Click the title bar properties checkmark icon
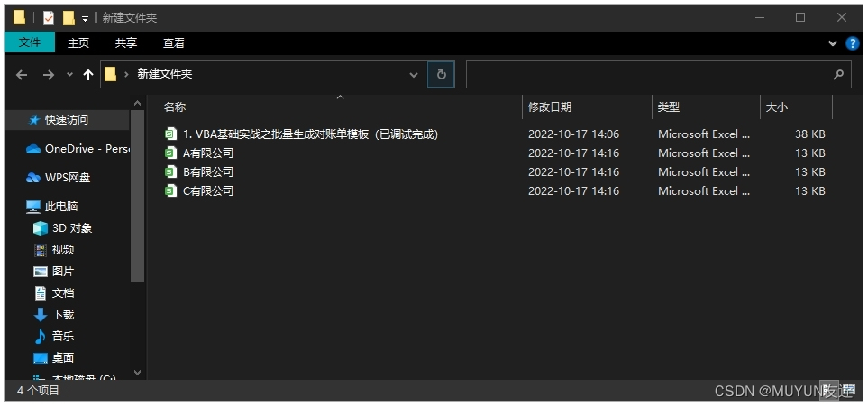This screenshot has width=868, height=407. (x=49, y=18)
